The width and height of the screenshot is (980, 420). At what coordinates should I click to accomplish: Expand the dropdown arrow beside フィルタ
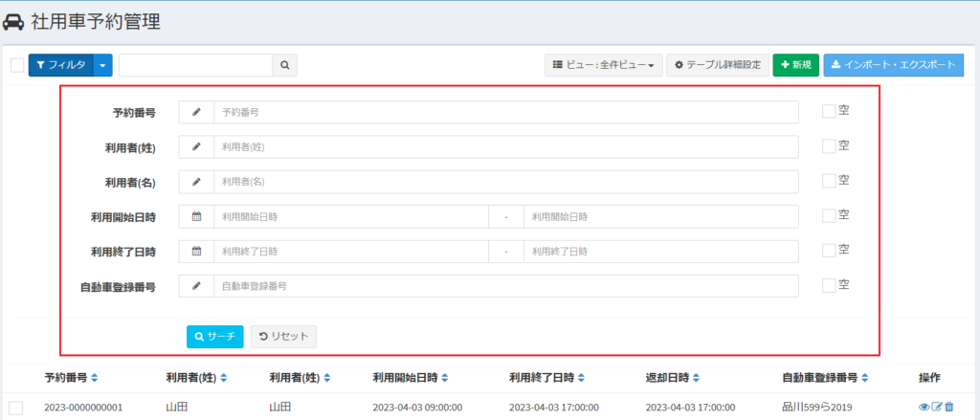click(103, 65)
